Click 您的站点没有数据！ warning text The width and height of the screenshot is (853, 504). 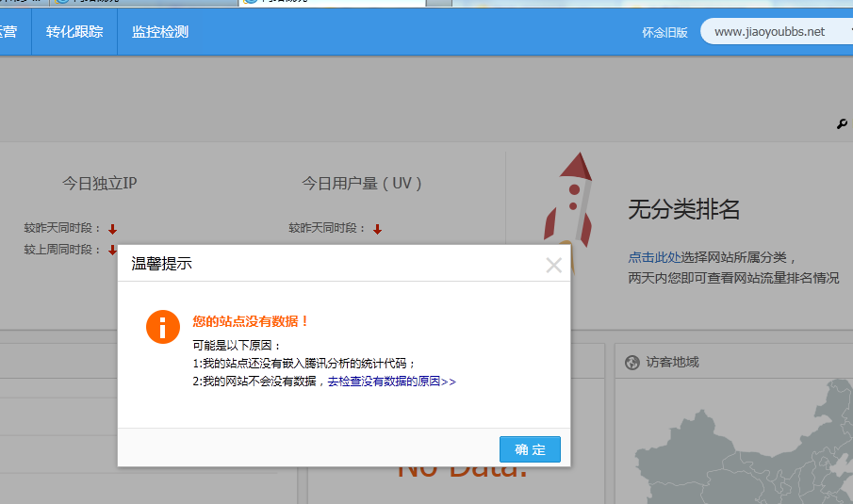[x=250, y=321]
